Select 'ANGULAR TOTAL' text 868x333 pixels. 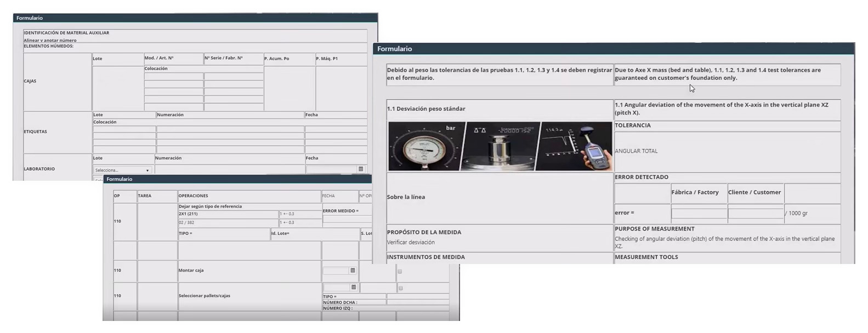tap(636, 151)
